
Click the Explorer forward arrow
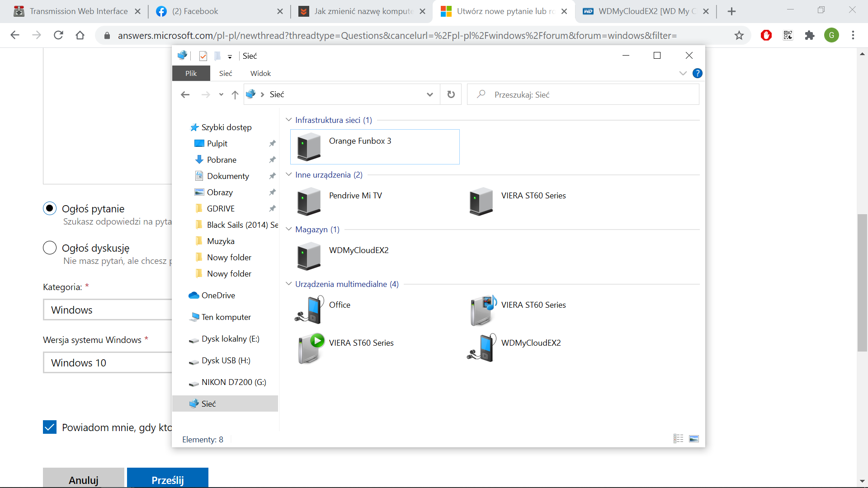click(206, 94)
